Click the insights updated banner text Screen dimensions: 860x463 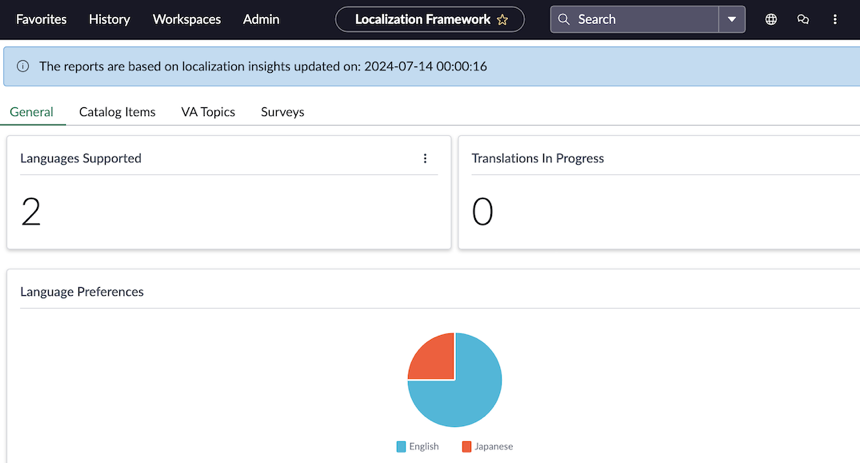click(263, 66)
